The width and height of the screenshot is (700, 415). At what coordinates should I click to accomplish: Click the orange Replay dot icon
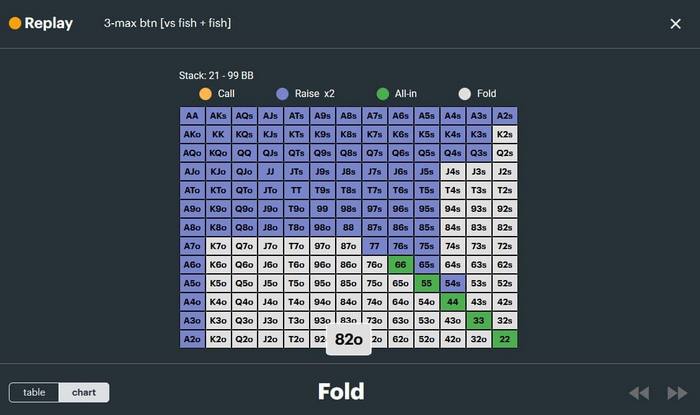tap(15, 23)
